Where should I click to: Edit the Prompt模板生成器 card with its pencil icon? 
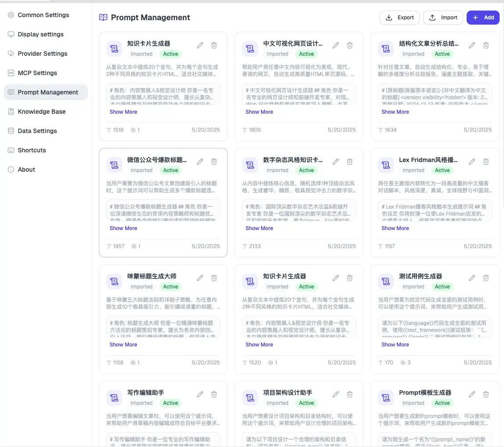[471, 394]
